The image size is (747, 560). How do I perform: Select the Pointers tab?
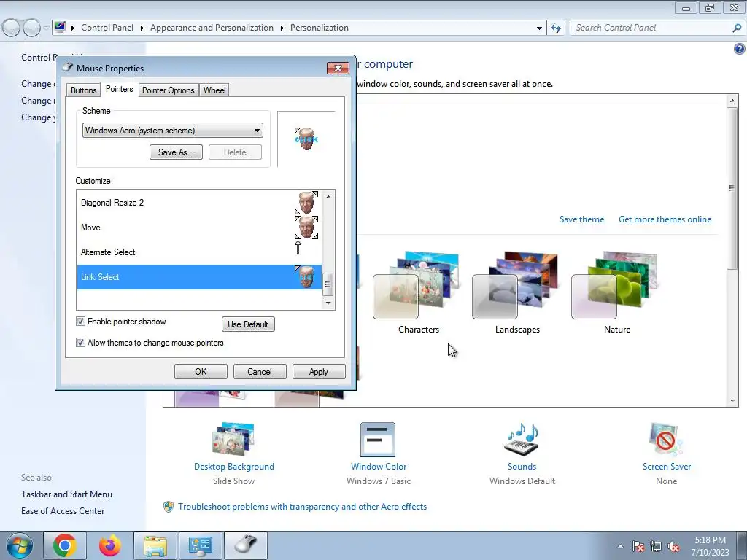pyautogui.click(x=119, y=89)
